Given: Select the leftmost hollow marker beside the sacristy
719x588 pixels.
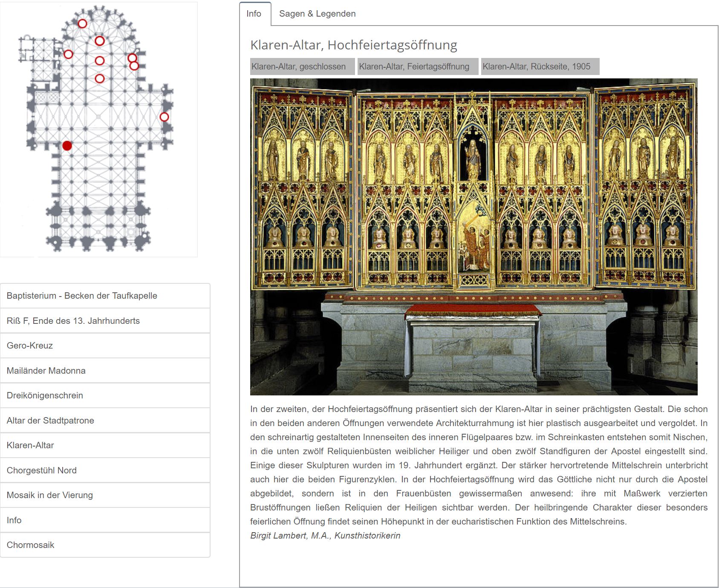Looking at the screenshot, I should (68, 54).
